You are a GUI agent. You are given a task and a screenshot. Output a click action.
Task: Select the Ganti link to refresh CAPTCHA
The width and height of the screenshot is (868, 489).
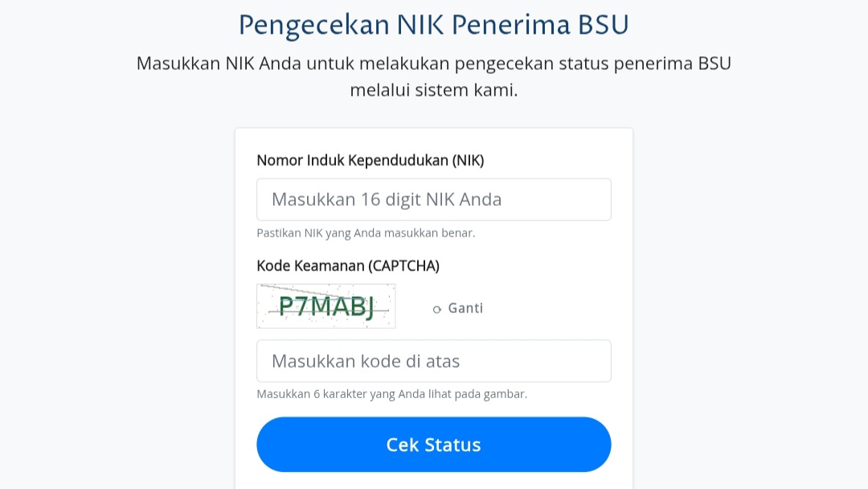(x=465, y=308)
